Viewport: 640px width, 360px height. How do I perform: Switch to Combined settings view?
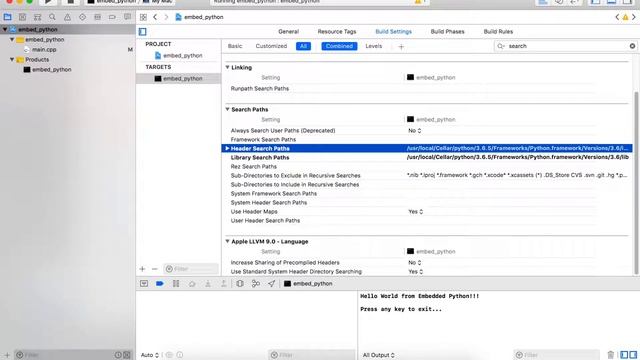tap(339, 46)
